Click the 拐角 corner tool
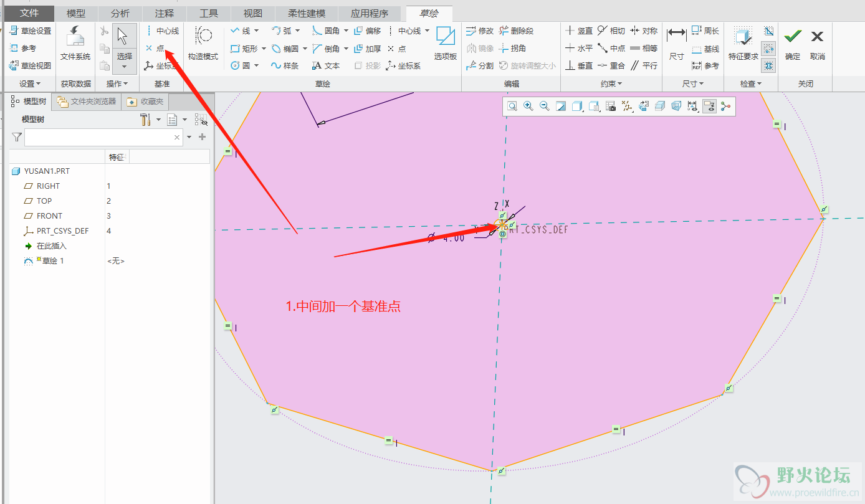The width and height of the screenshot is (865, 504). coord(512,48)
